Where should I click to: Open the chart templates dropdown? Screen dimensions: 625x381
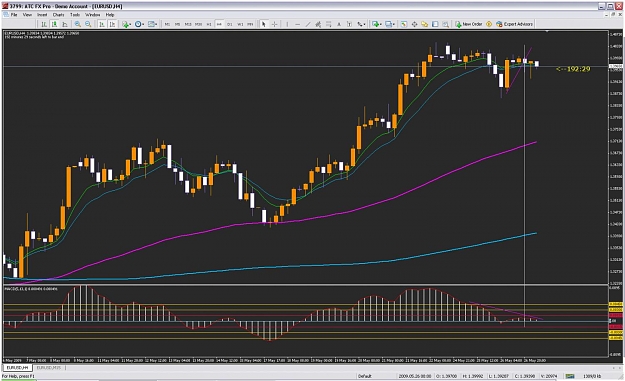153,24
